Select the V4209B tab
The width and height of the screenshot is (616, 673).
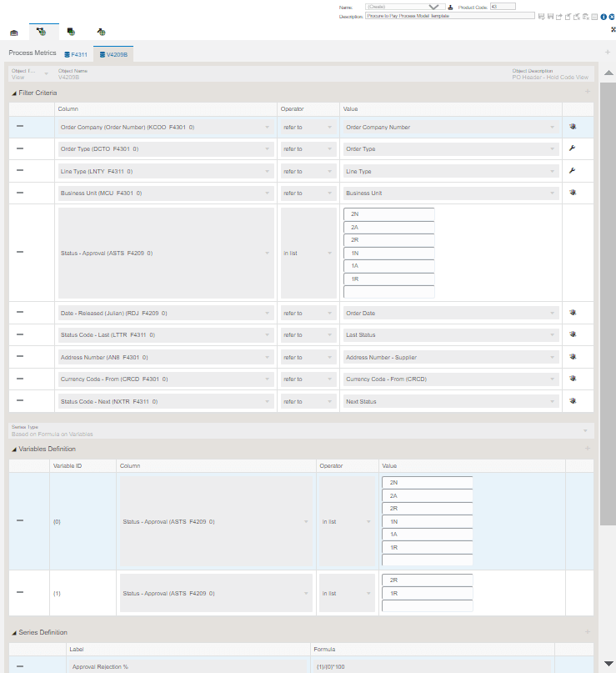[x=113, y=54]
